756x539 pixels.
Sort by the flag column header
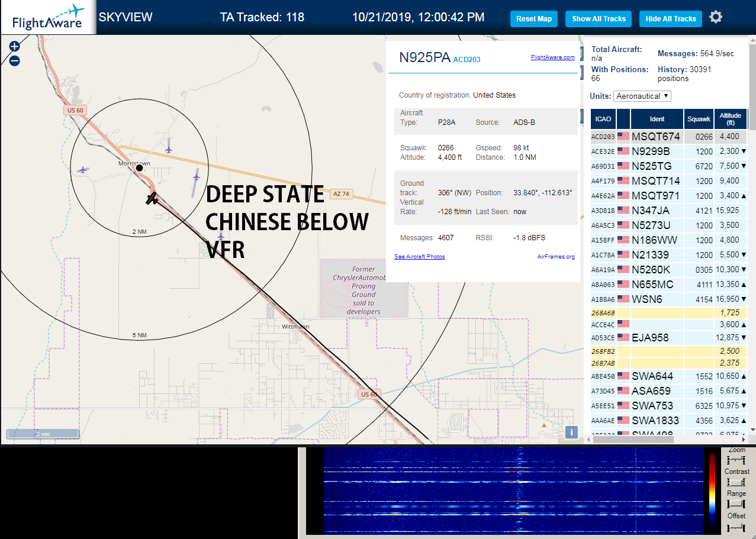[x=623, y=119]
